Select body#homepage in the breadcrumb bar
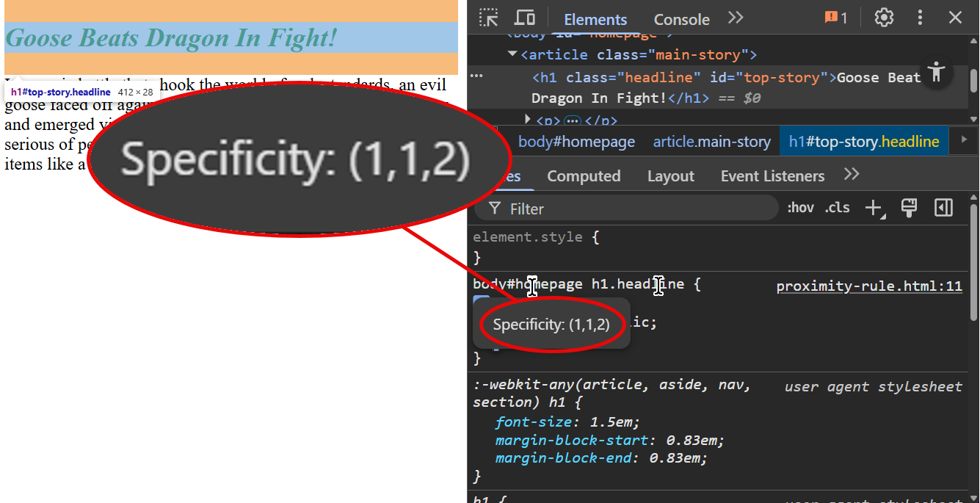 (x=576, y=140)
